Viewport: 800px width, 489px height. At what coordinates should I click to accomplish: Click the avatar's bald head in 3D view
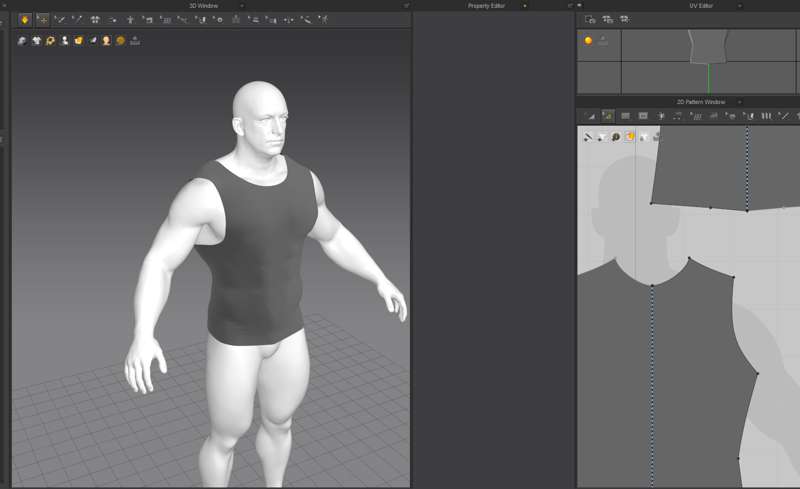[x=258, y=100]
